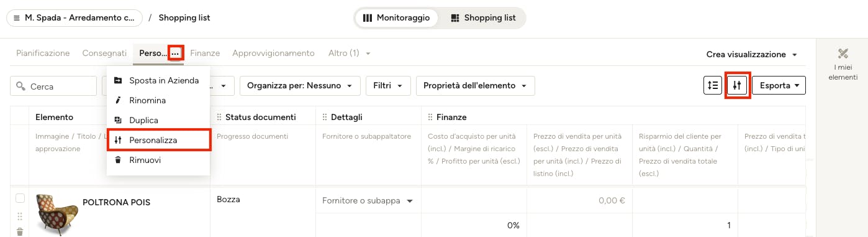Click the drag handle beside Finanze column header
Viewport: 868px width, 237px height.
(430, 117)
